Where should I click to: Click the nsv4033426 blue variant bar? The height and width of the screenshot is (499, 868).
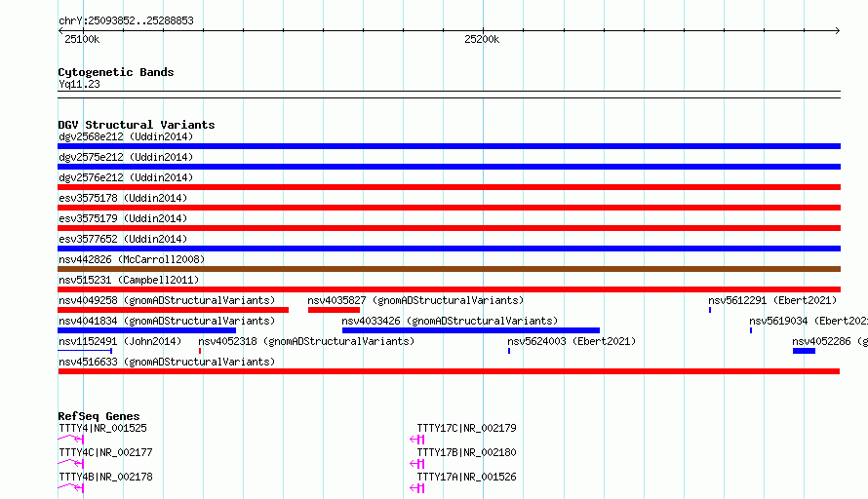[471, 330]
